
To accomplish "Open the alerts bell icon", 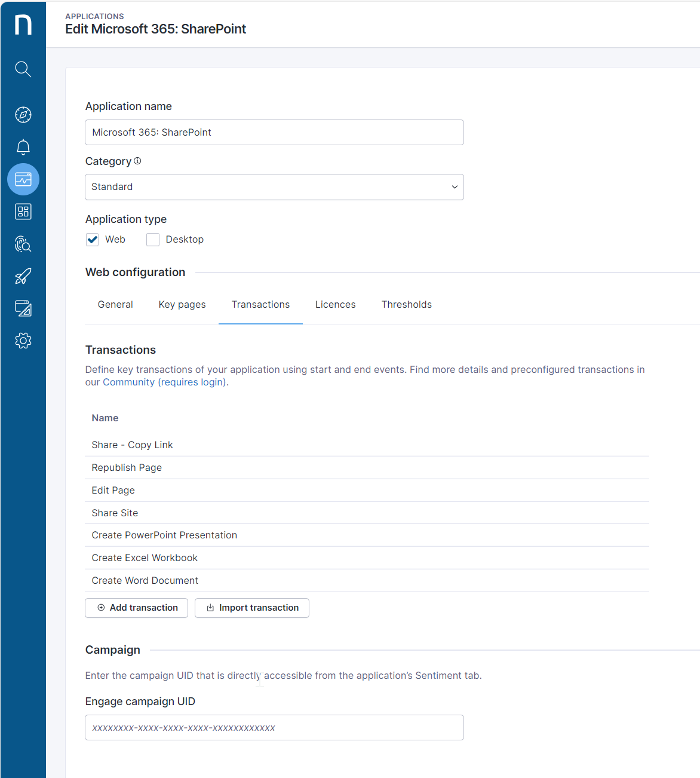I will [x=23, y=147].
